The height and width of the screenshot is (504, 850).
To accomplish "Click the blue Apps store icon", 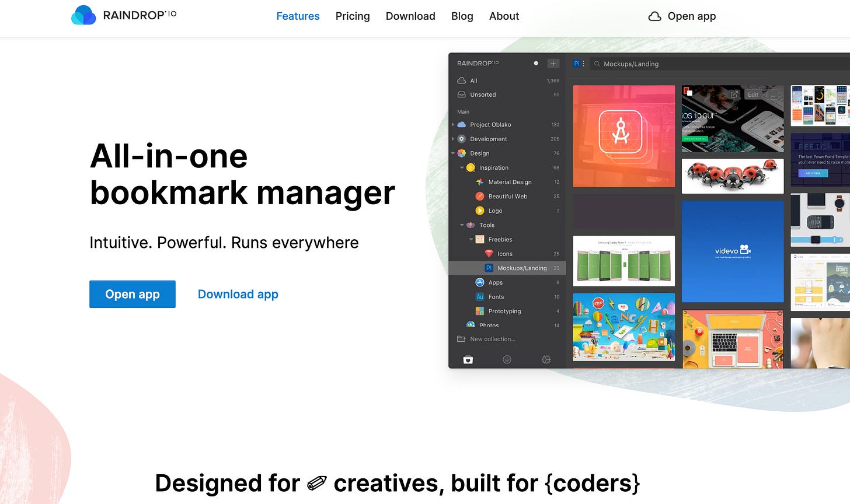I will coord(480,282).
